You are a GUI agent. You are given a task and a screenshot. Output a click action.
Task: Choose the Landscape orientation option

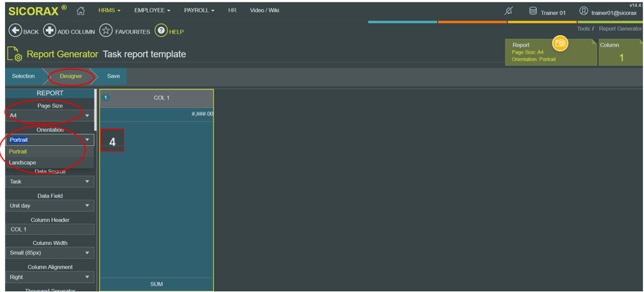pyautogui.click(x=50, y=162)
